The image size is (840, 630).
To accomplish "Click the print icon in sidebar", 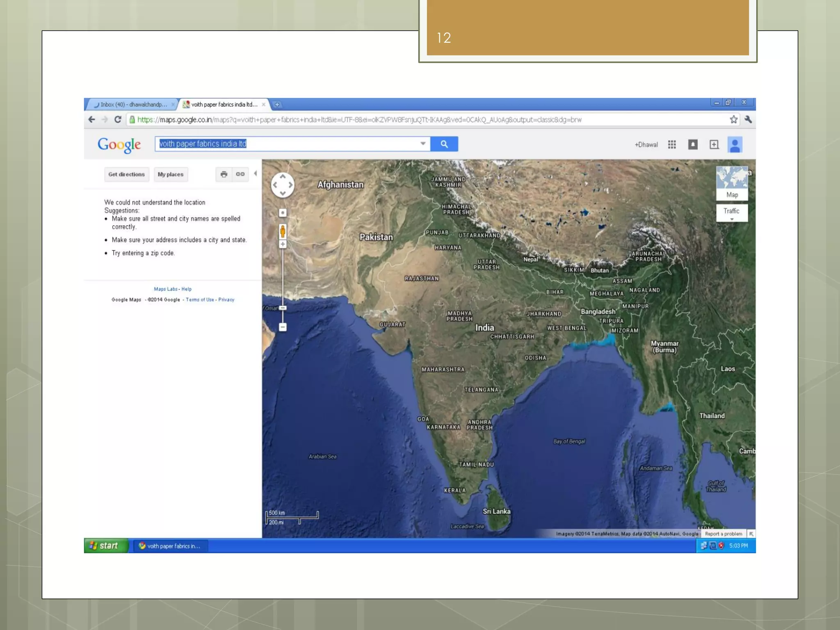I will pyautogui.click(x=224, y=174).
